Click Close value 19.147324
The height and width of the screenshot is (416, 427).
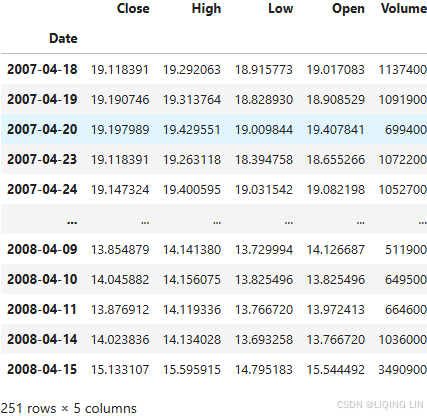pos(120,190)
